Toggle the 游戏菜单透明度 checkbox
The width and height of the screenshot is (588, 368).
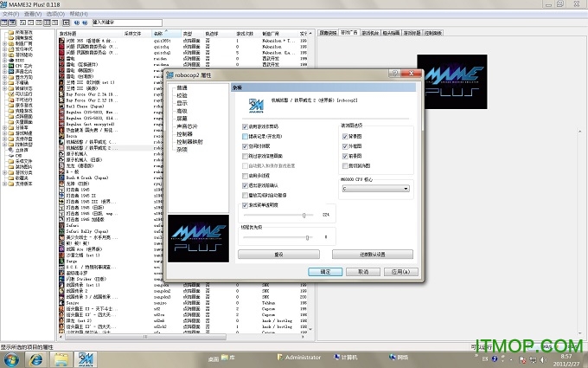pyautogui.click(x=245, y=205)
